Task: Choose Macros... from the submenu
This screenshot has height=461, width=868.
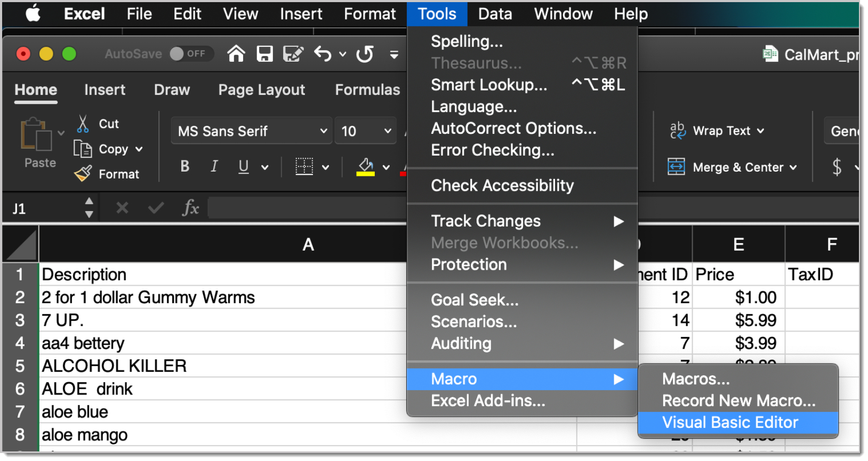Action: [x=738, y=379]
